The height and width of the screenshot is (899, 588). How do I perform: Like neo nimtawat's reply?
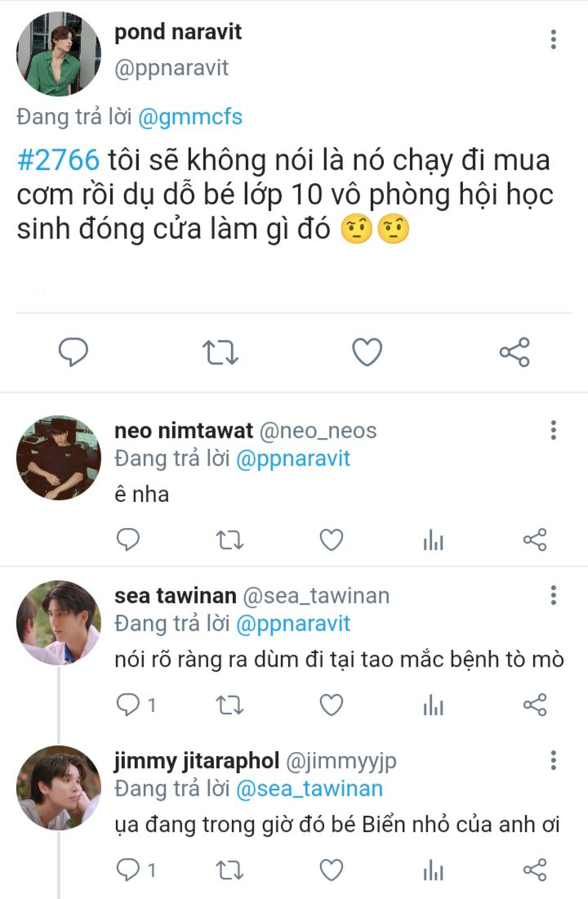331,539
